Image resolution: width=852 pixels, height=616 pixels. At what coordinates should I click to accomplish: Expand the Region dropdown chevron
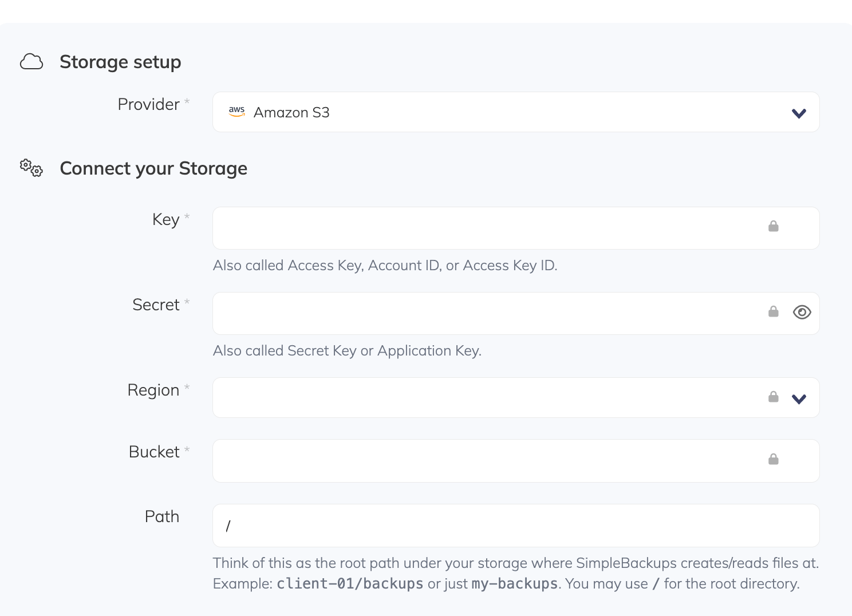tap(799, 398)
